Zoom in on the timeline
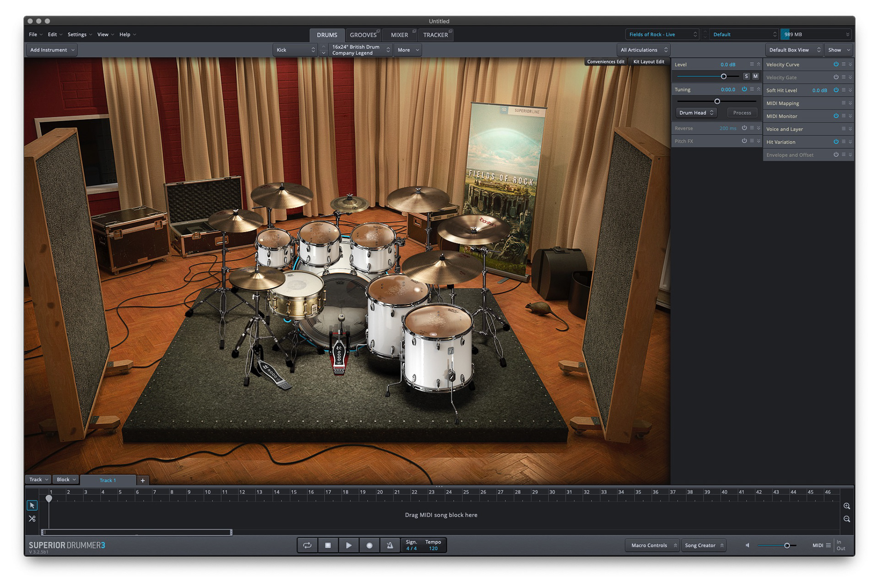The image size is (879, 588). coord(846,506)
